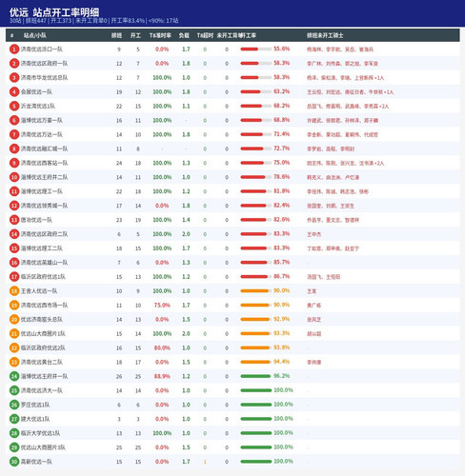
Task: Click the red rank badge number 9
Action: (x=14, y=163)
